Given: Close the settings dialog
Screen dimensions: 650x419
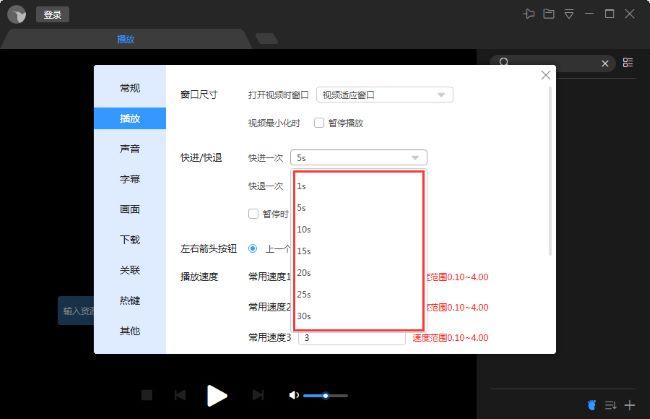Looking at the screenshot, I should click(x=546, y=75).
